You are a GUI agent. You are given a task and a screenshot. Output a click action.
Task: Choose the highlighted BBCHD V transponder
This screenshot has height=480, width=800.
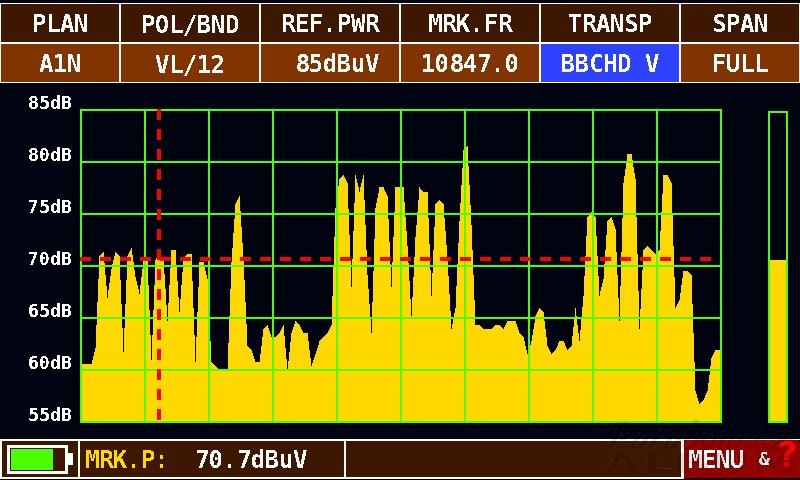[610, 63]
